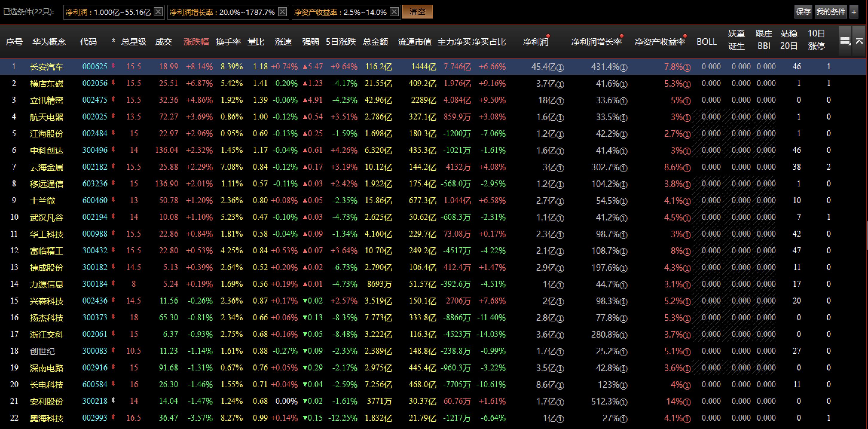Sort by 换手率 column header
The height and width of the screenshot is (429, 868).
click(x=228, y=42)
